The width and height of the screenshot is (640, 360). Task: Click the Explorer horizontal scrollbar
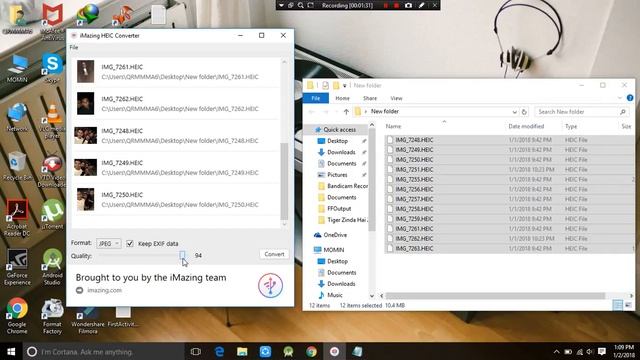495,296
